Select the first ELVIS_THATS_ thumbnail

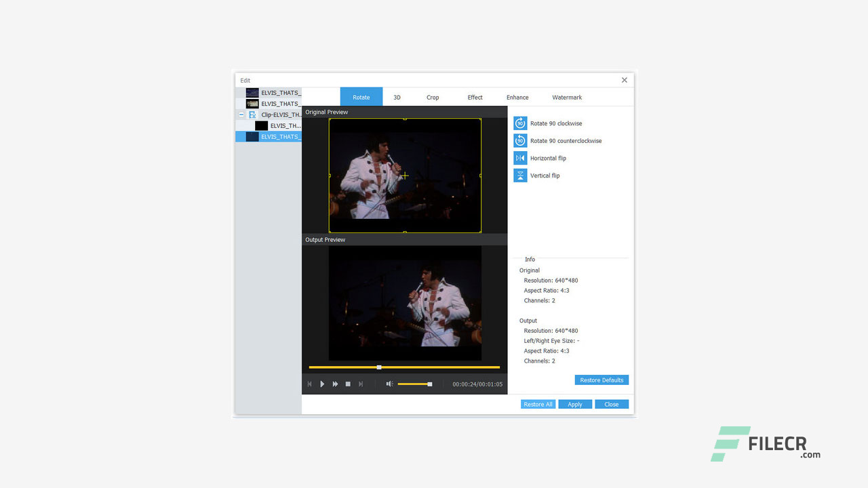pos(252,92)
